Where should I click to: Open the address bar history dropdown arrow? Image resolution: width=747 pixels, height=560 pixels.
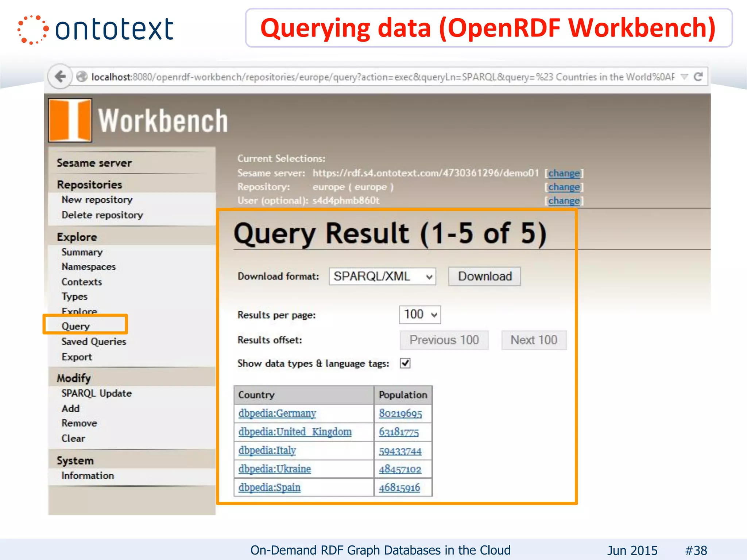[684, 77]
